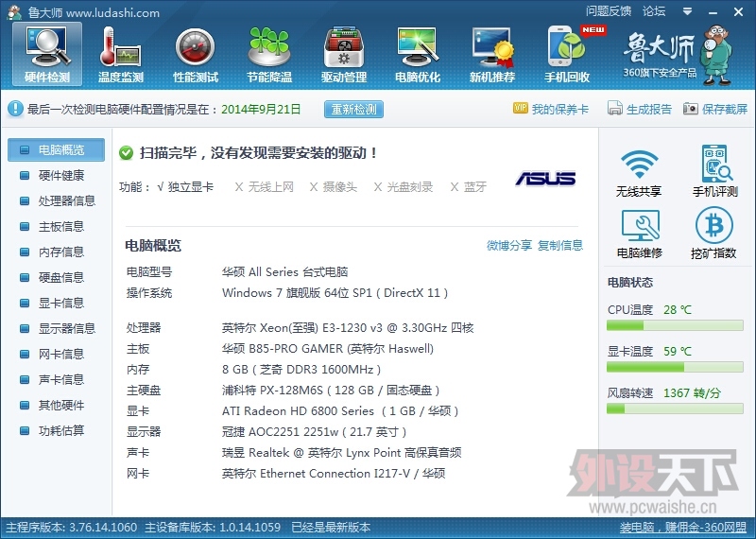Viewport: 756px width, 539px height.
Task: Open the 手机回收 phone recycling tool
Action: tap(567, 54)
